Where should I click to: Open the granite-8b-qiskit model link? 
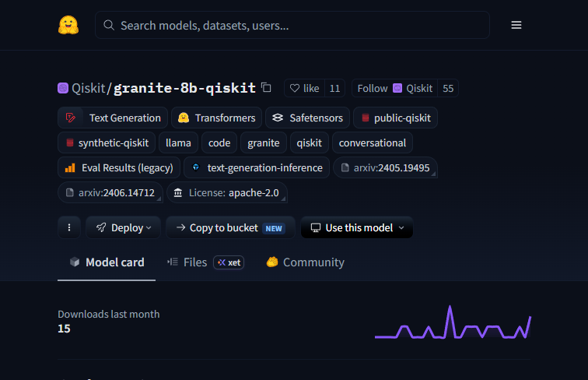point(184,88)
